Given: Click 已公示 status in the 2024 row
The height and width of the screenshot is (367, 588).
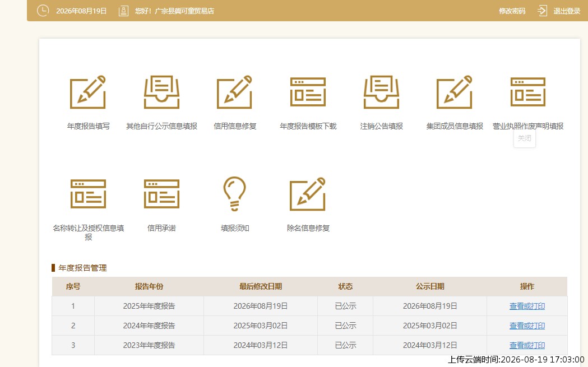Looking at the screenshot, I should (x=345, y=326).
